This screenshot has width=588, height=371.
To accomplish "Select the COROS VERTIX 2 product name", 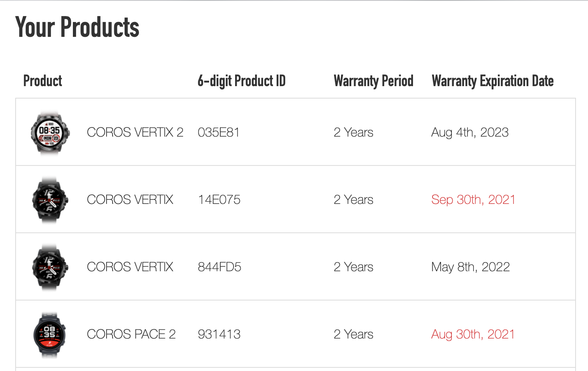I will tap(135, 132).
